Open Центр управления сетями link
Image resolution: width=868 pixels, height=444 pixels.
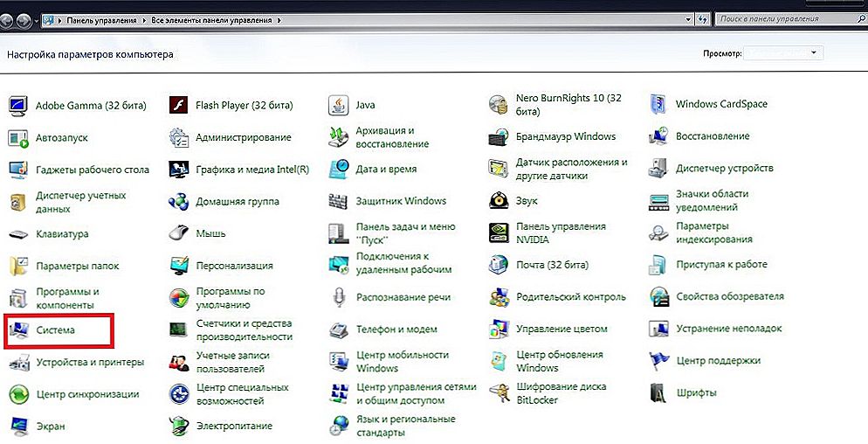pyautogui.click(x=416, y=393)
